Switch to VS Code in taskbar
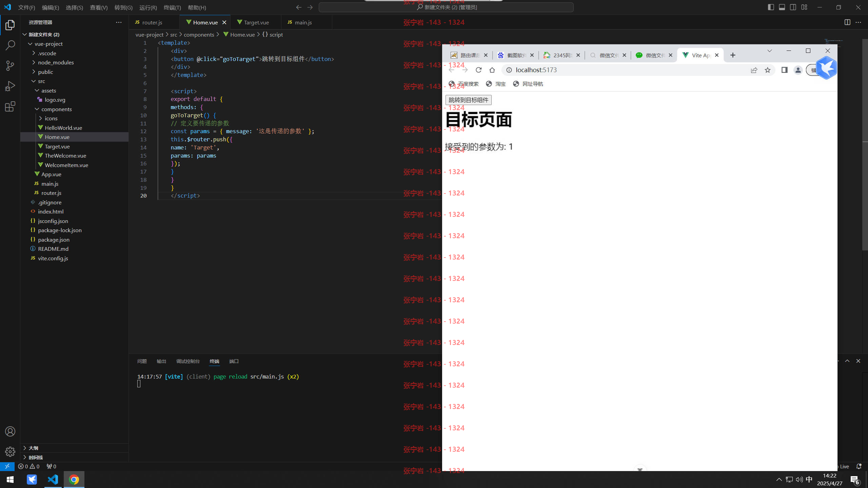The height and width of the screenshot is (488, 868). click(x=53, y=480)
